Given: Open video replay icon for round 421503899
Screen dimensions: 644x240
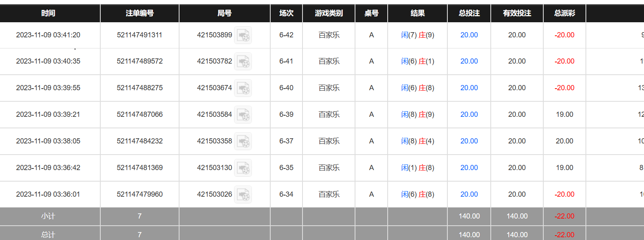Looking at the screenshot, I should coord(243,35).
